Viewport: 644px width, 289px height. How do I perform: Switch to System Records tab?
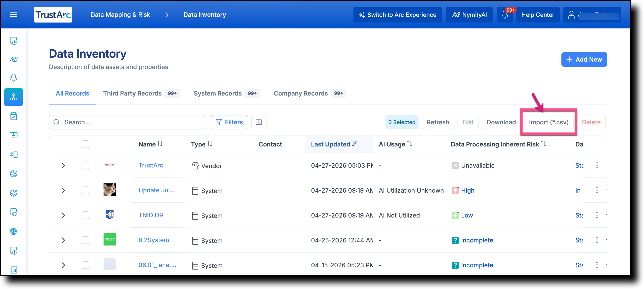pyautogui.click(x=227, y=93)
